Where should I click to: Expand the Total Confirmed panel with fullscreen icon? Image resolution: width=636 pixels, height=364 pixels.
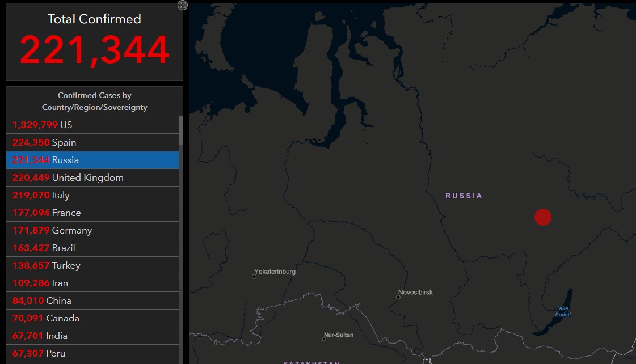[x=183, y=5]
